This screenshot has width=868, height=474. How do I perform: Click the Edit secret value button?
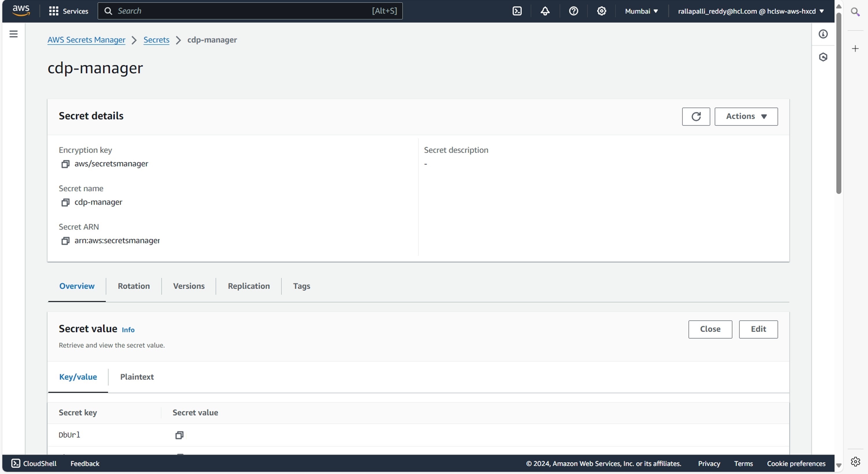coord(758,329)
